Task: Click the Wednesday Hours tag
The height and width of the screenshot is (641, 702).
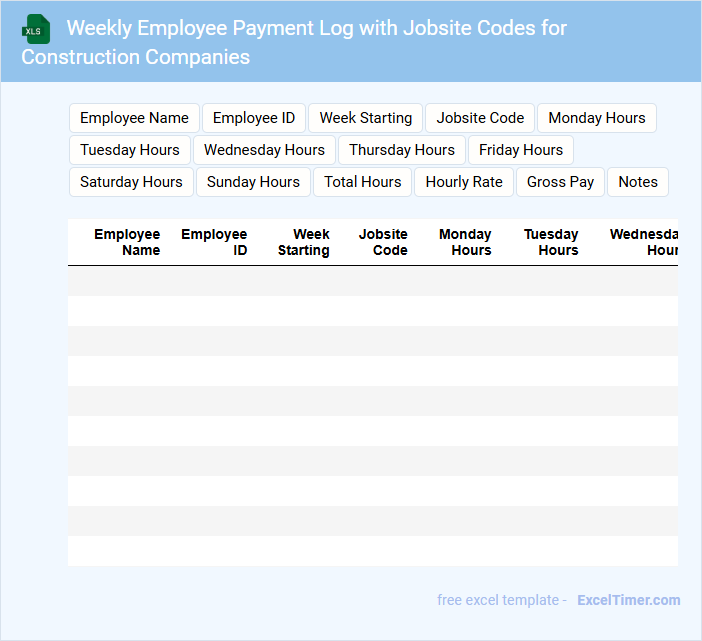Action: [x=264, y=150]
